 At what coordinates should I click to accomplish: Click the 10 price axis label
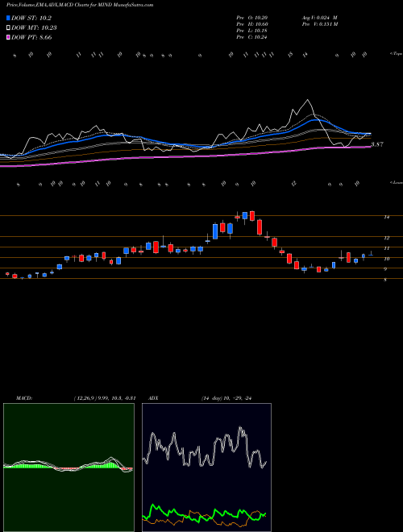386,260
